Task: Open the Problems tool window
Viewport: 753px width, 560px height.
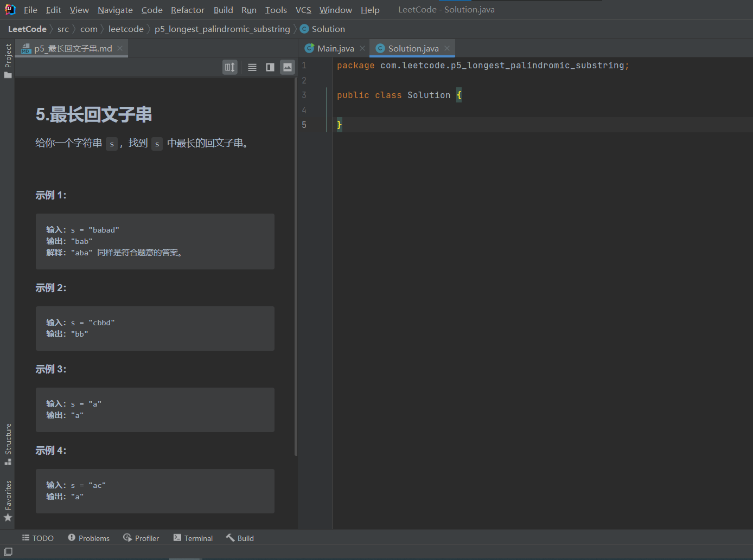Action: [89, 538]
